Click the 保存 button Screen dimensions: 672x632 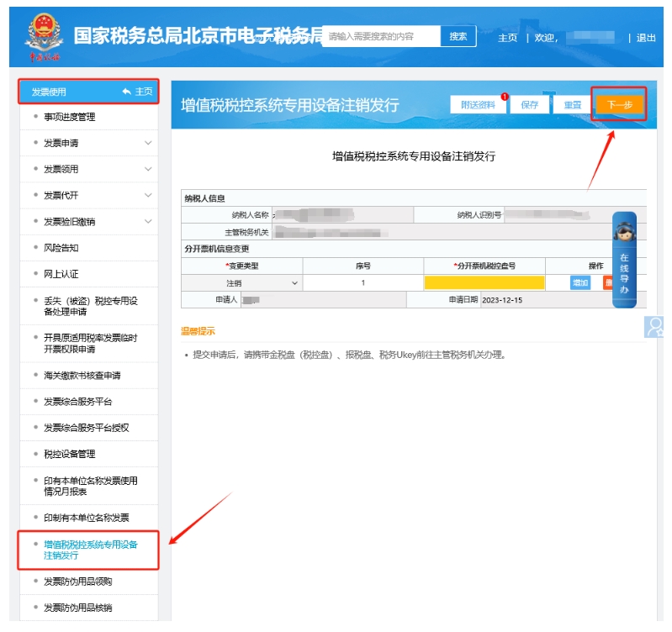[x=530, y=105]
